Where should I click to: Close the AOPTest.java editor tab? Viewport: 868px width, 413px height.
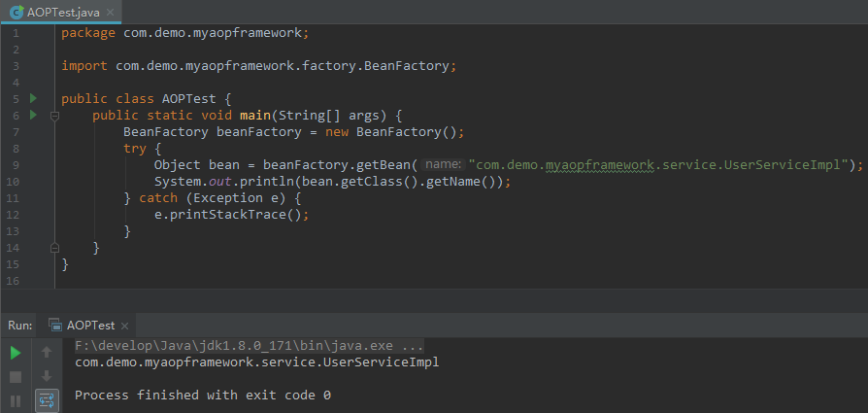pyautogui.click(x=110, y=13)
